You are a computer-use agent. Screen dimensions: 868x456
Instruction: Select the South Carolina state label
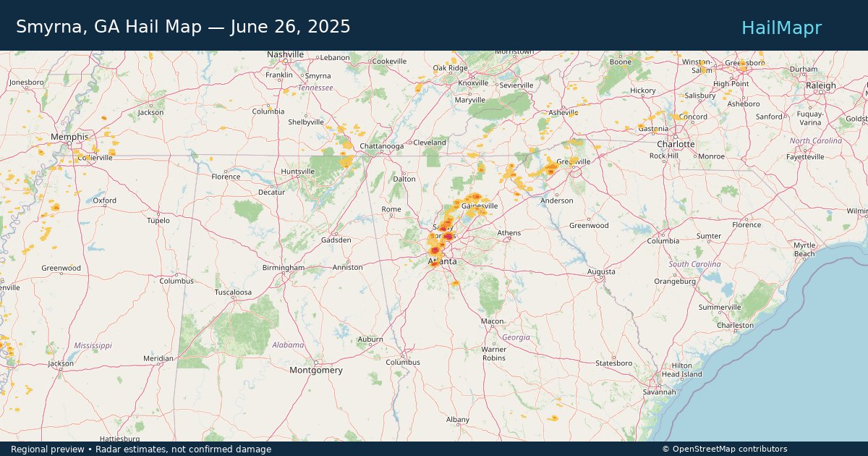coord(695,264)
